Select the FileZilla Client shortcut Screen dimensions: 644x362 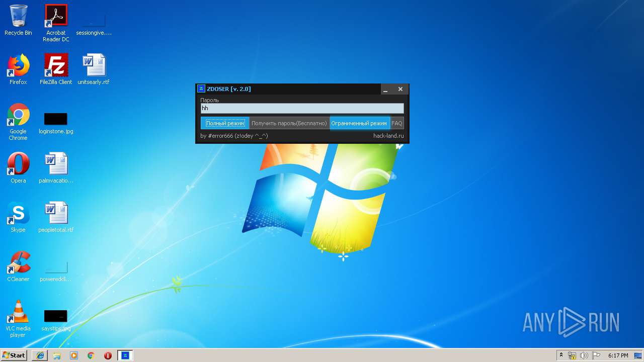click(56, 69)
